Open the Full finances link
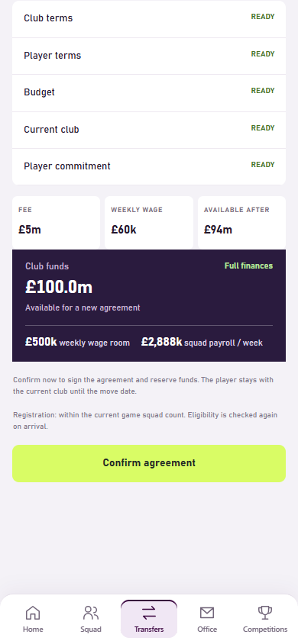Viewport: 298px width, 644px height. click(248, 266)
